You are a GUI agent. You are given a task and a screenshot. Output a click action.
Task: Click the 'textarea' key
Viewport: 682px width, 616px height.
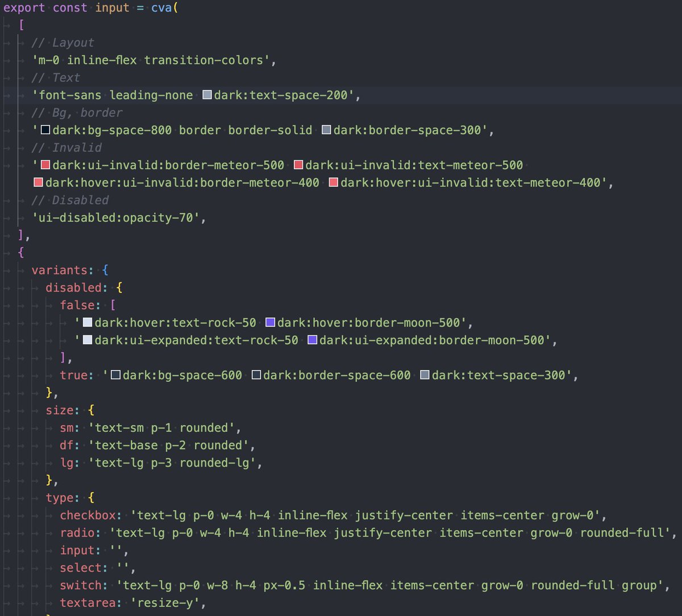pyautogui.click(x=88, y=603)
